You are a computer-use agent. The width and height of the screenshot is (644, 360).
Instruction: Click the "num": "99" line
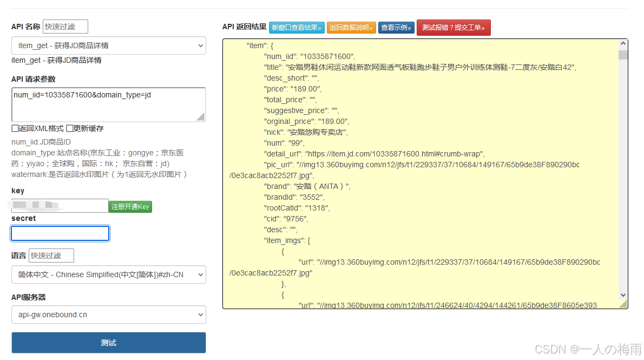point(284,143)
